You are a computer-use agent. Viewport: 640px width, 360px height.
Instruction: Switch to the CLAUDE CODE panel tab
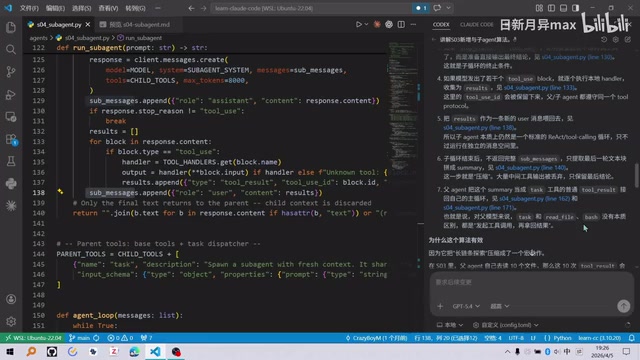(x=476, y=24)
